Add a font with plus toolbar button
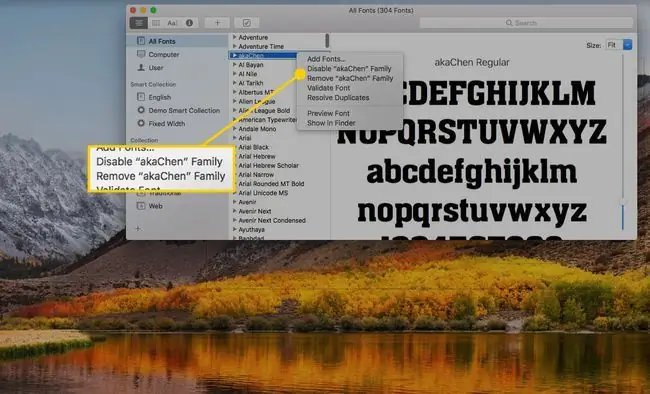 pos(217,23)
